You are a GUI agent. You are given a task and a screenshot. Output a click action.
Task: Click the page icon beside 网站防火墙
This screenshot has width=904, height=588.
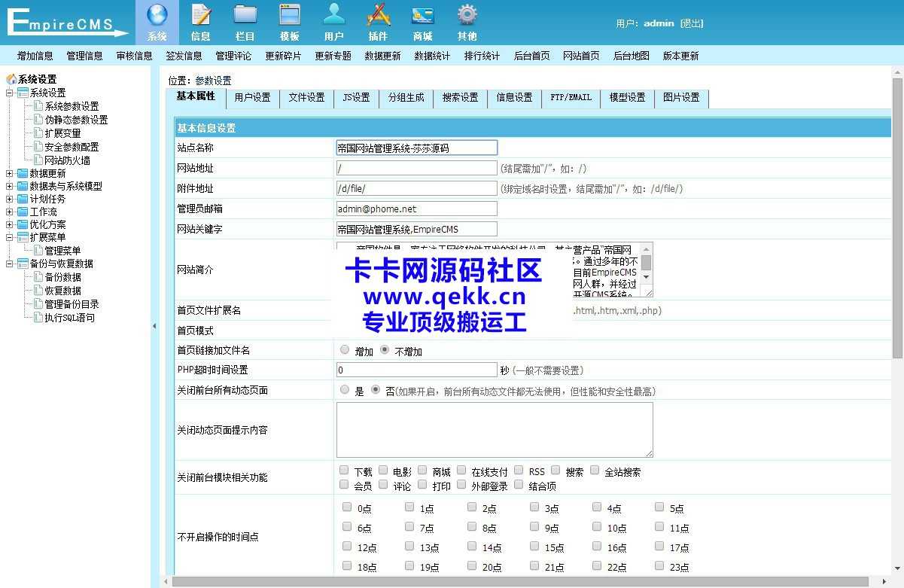[x=38, y=160]
